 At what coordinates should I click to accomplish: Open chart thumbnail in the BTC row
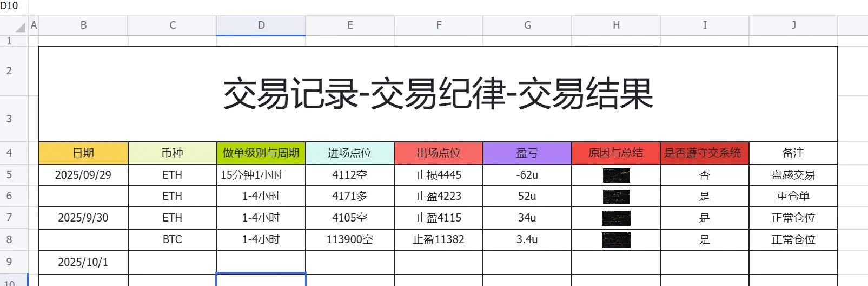(617, 240)
